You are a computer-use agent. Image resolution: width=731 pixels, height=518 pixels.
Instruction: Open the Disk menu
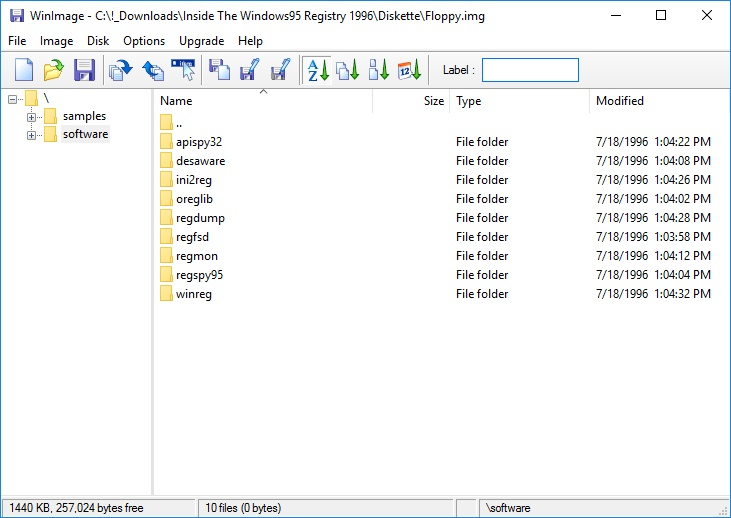click(x=98, y=41)
